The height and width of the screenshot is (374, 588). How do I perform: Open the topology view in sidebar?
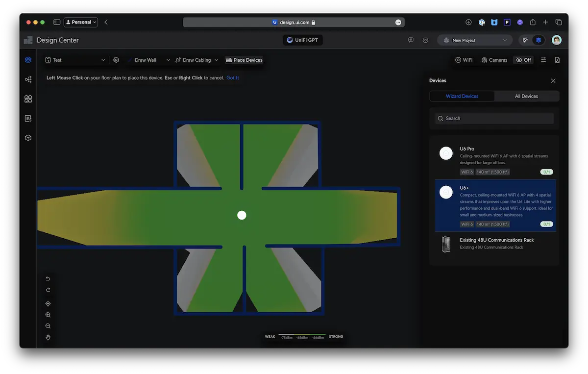click(28, 79)
